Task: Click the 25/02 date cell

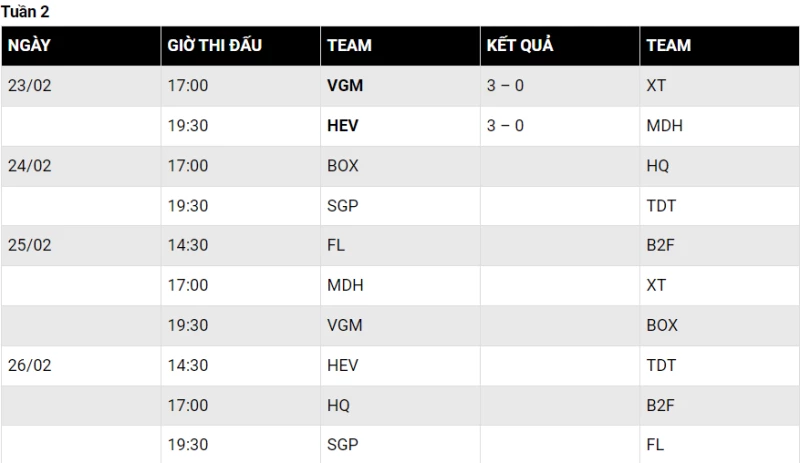Action: [29, 245]
